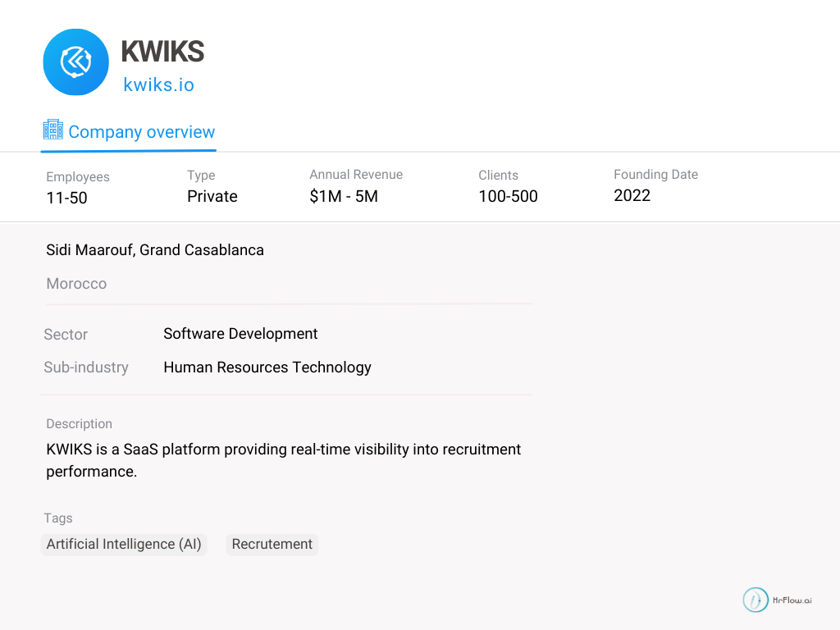Click the Clients value 100-500
The height and width of the screenshot is (630, 840).
tap(508, 197)
